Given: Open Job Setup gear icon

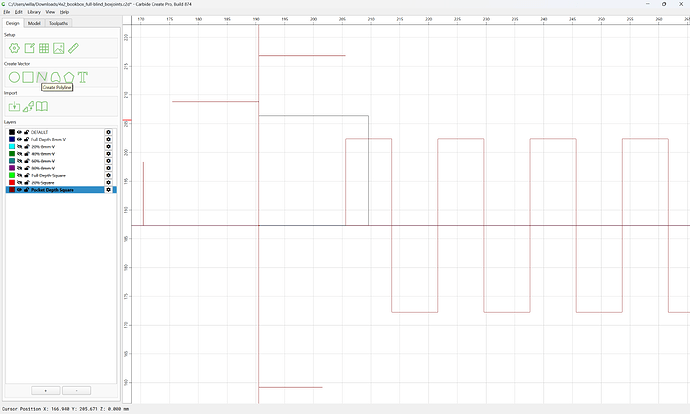Looking at the screenshot, I should pyautogui.click(x=14, y=48).
